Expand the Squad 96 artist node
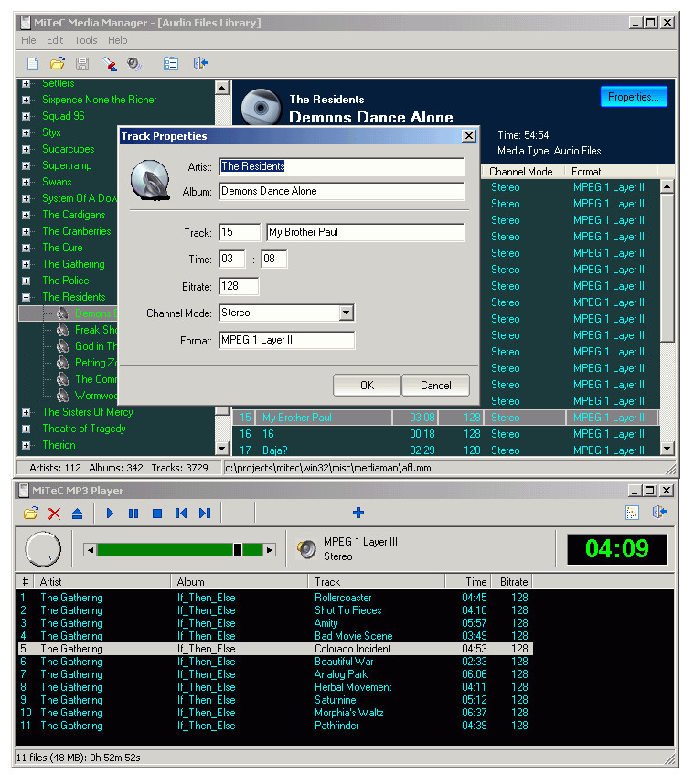The image size is (694, 784). pos(26,116)
